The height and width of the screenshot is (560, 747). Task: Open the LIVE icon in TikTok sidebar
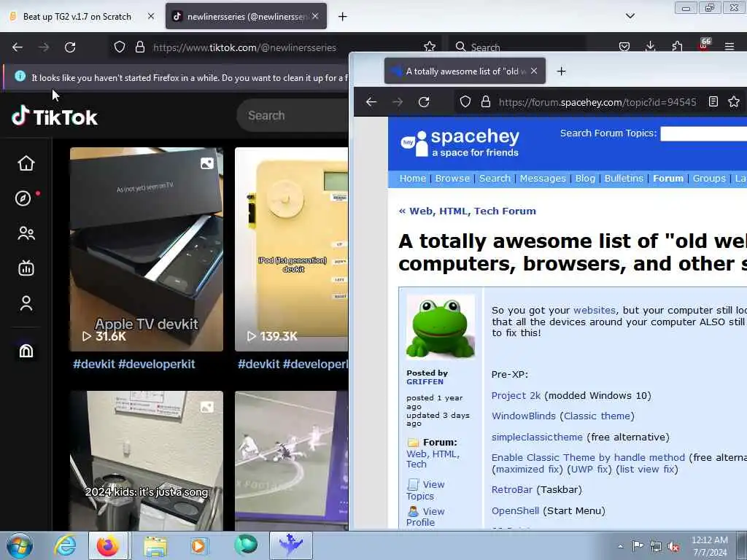(x=26, y=268)
